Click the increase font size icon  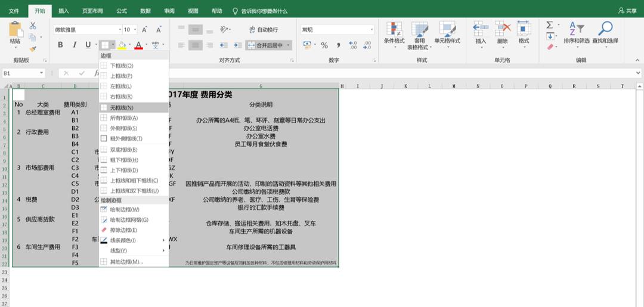tap(144, 30)
